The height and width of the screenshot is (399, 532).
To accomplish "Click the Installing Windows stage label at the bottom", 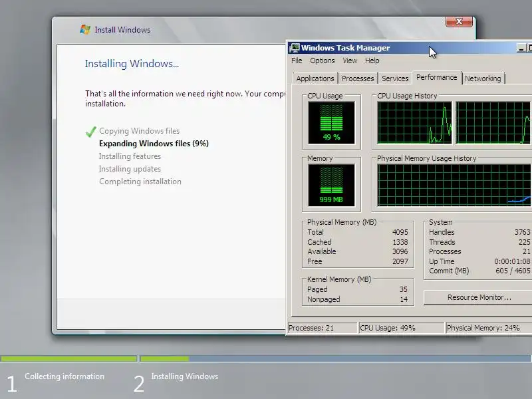I will [x=185, y=376].
